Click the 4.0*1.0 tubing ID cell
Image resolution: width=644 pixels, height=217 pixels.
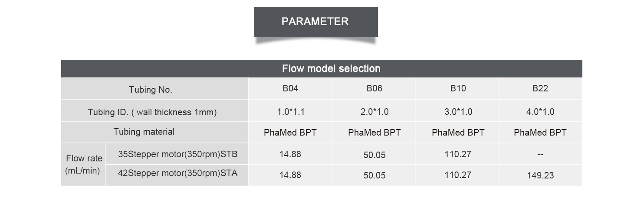[540, 112]
